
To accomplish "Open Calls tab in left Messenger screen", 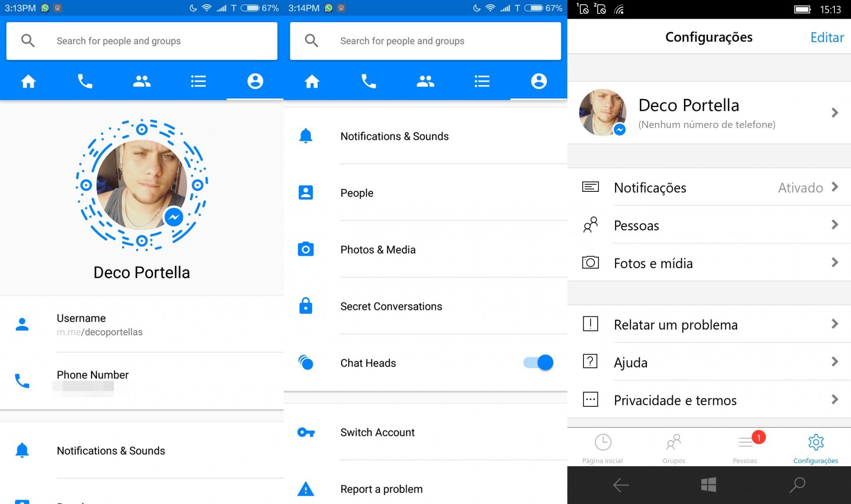I will click(x=85, y=81).
